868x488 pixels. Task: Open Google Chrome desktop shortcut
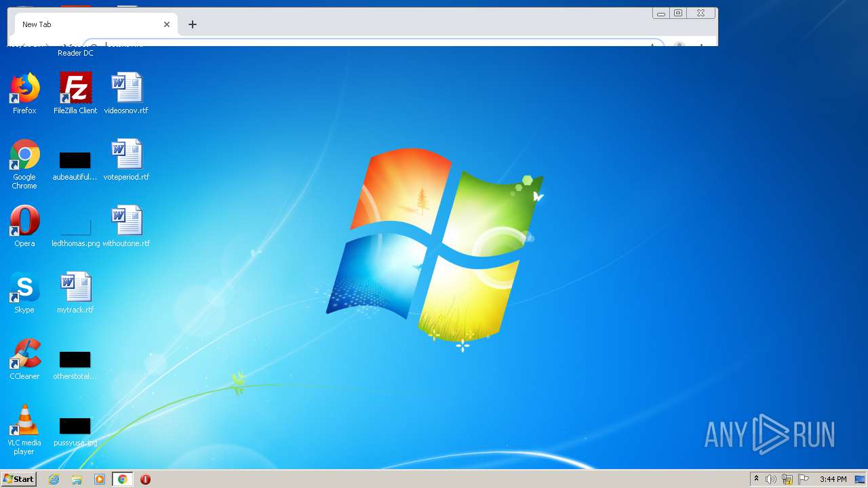[x=24, y=164]
